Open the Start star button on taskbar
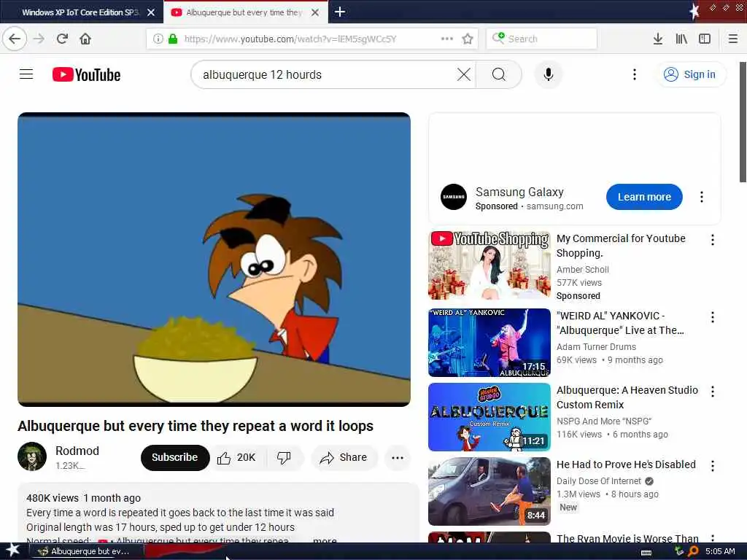This screenshot has width=747, height=560. click(x=12, y=551)
